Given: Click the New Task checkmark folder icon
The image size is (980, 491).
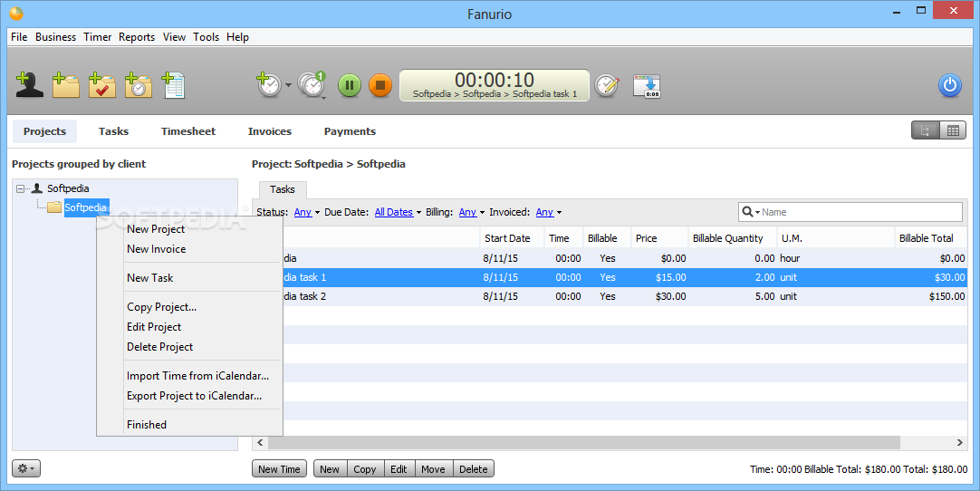Looking at the screenshot, I should click(x=101, y=85).
